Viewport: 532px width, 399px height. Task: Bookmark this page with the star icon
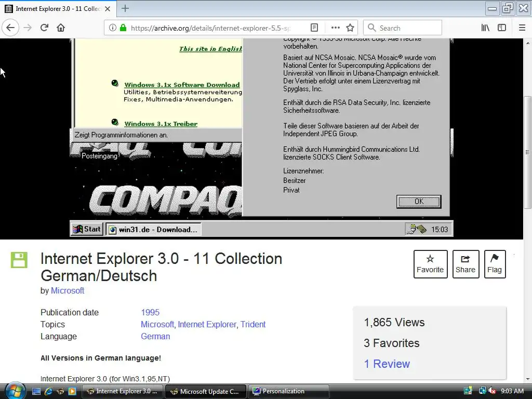click(x=350, y=28)
